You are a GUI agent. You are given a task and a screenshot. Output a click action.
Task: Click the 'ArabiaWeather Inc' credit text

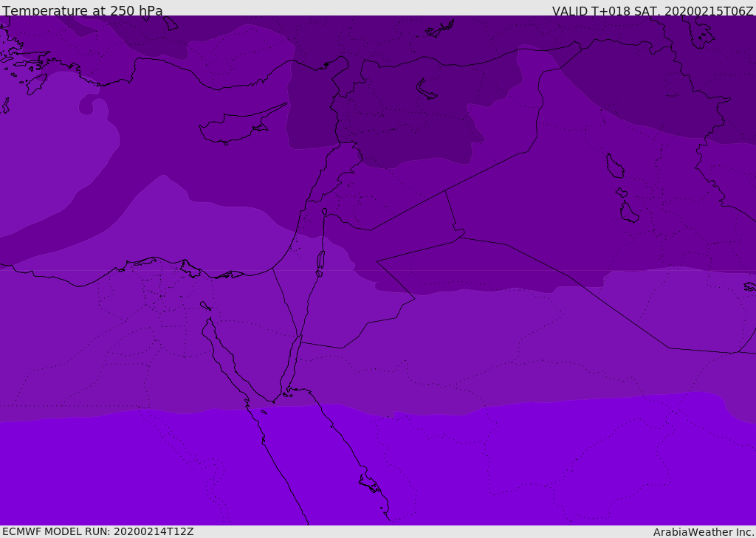coord(703,532)
